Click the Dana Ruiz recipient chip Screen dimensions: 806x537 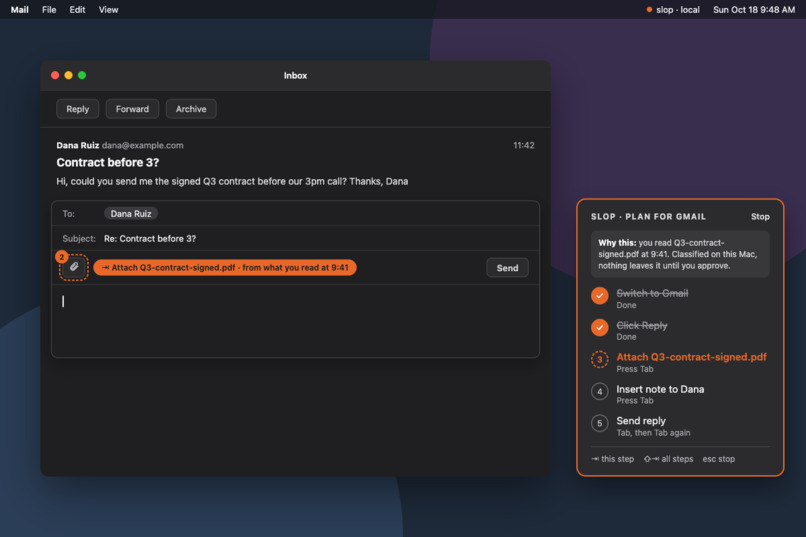pos(131,213)
